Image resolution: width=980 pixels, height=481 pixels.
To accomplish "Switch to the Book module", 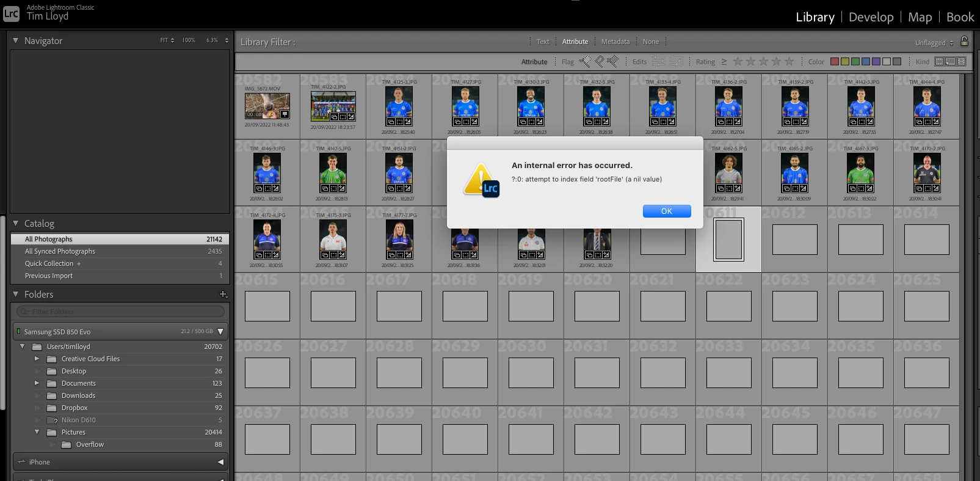I will [960, 17].
